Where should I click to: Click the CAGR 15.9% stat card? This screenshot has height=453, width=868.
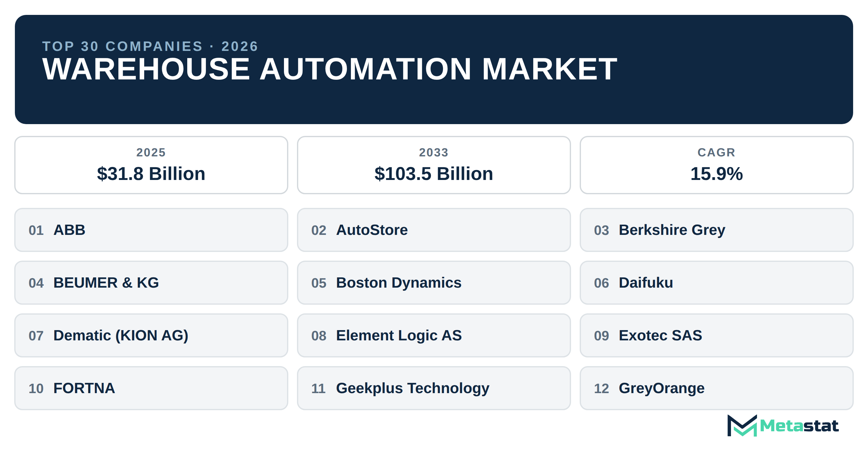click(716, 165)
